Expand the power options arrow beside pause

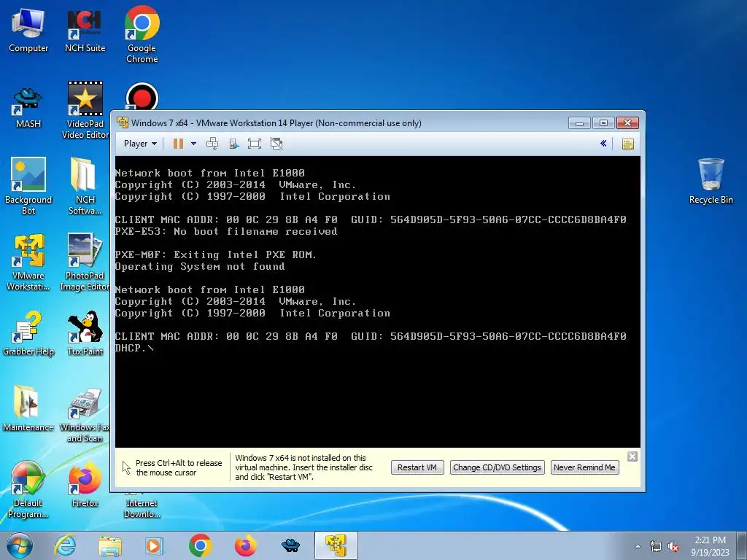(193, 144)
